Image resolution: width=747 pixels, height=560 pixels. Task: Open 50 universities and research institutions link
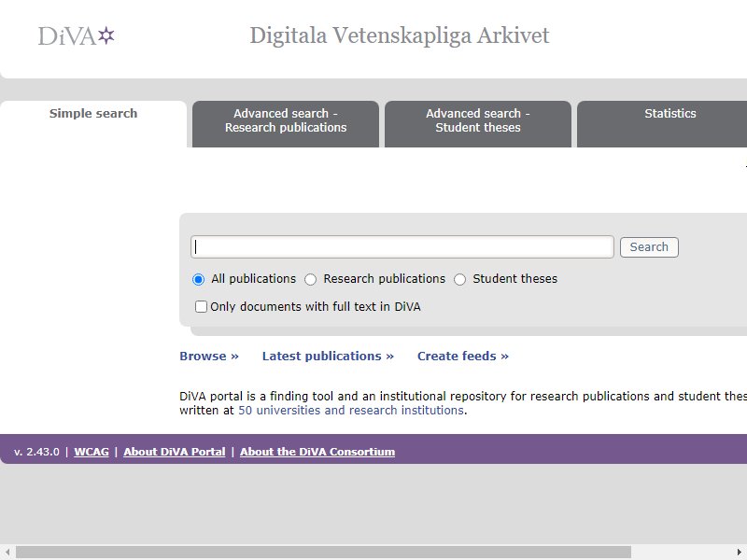351,411
